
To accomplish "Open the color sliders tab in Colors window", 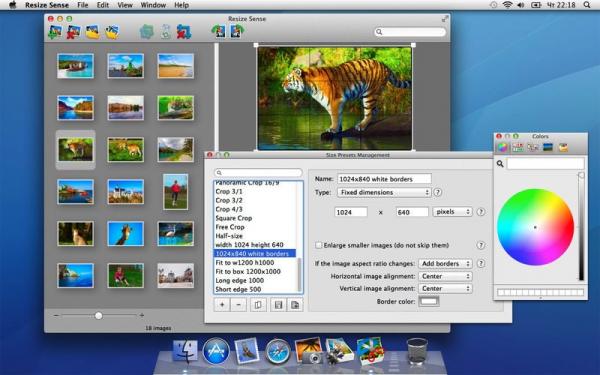I will point(518,147).
